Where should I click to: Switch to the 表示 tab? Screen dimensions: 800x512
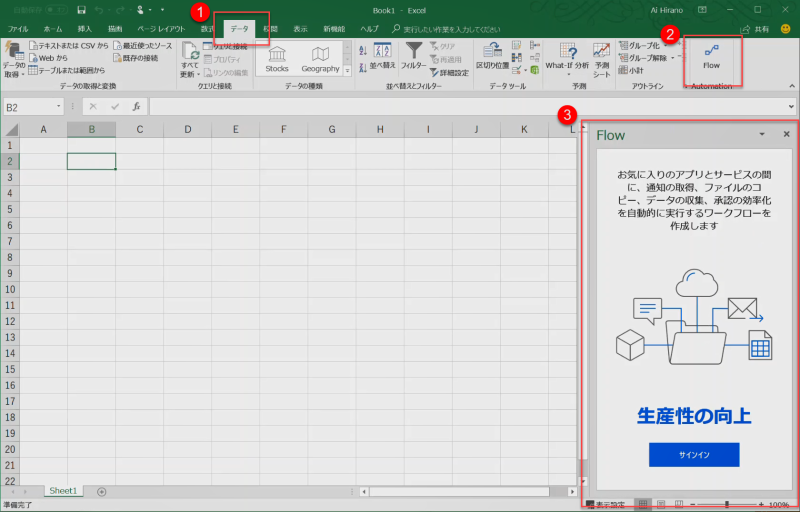[301, 29]
